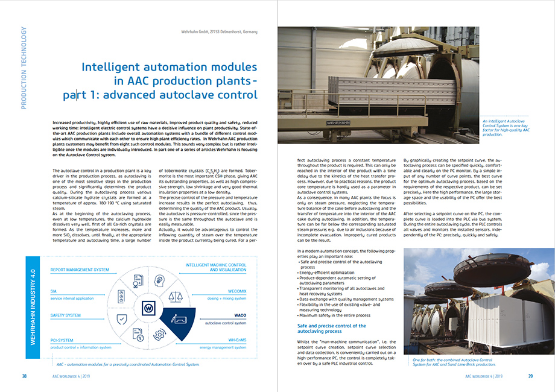555x392 pixels.
Task: Click the document with coin PCI icon
Action: click(x=138, y=335)
